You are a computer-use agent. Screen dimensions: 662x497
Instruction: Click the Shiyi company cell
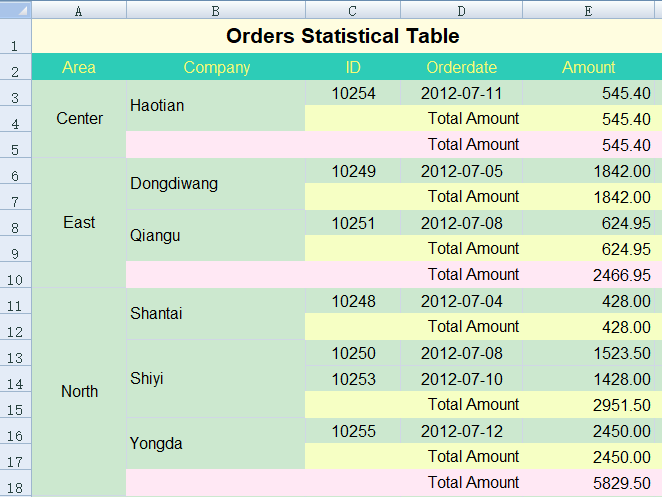click(216, 378)
